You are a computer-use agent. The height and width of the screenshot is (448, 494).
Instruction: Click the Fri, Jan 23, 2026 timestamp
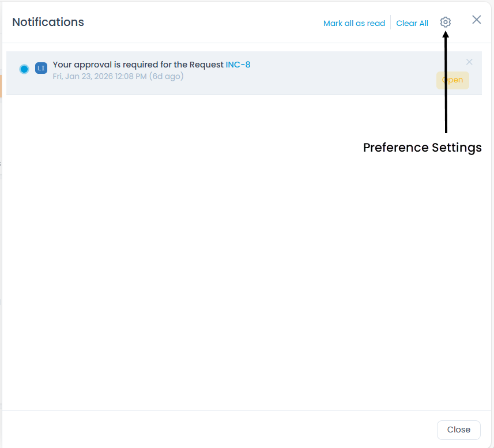click(100, 76)
